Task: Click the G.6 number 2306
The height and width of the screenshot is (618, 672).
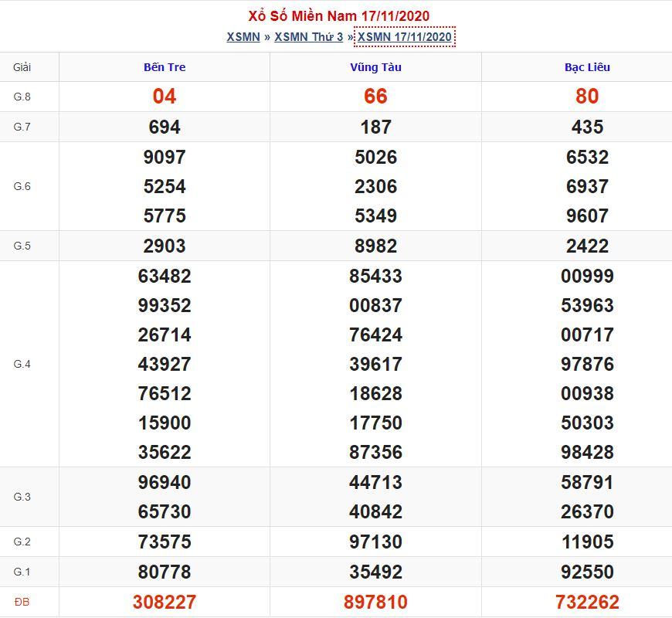Action: click(376, 187)
